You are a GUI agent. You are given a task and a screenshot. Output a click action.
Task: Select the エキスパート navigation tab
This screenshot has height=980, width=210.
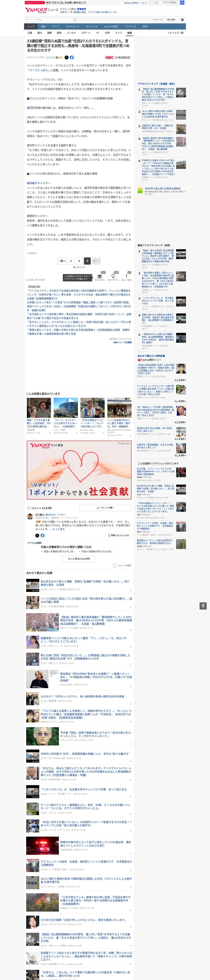[72, 27]
